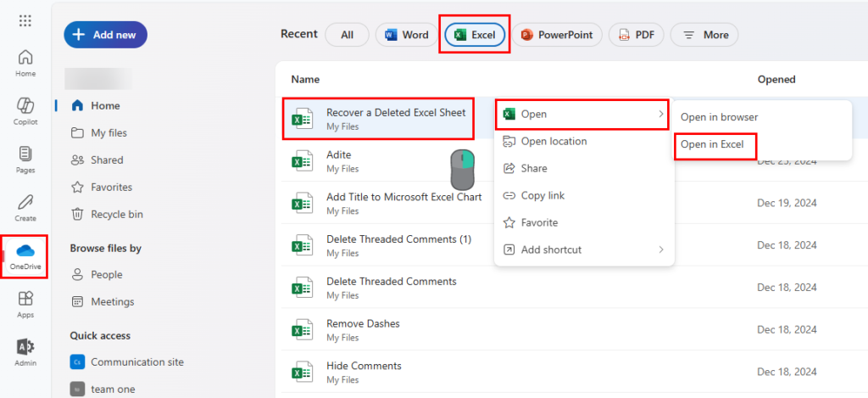868x398 pixels.
Task: Open Favorites in navigation
Action: (103, 188)
